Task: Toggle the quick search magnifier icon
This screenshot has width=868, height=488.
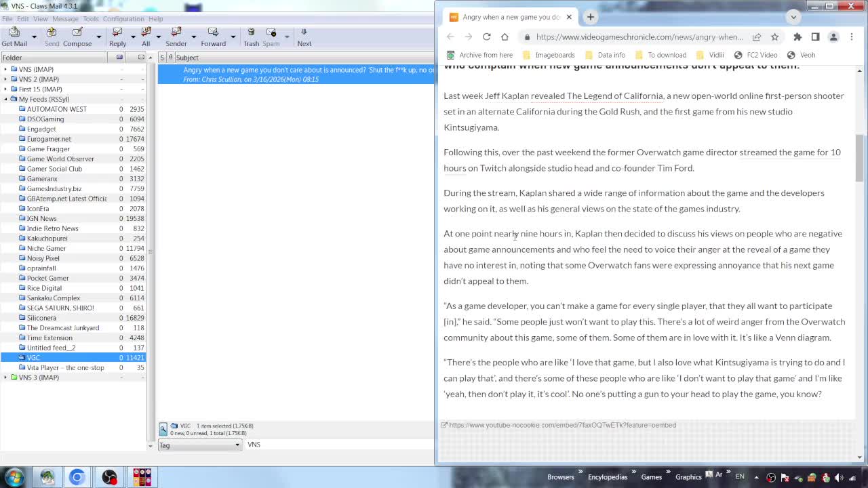Action: [x=163, y=428]
